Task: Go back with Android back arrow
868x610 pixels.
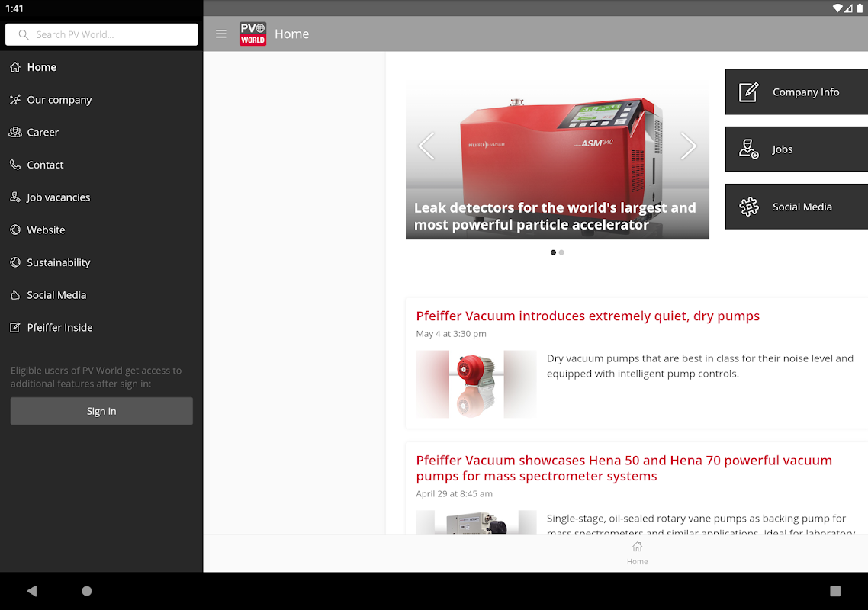Action: (x=31, y=591)
